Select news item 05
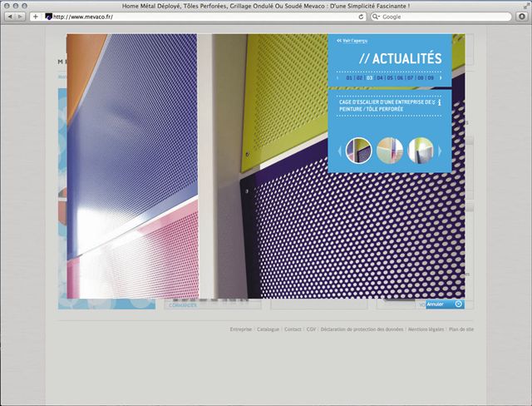The width and height of the screenshot is (532, 406). pos(390,77)
